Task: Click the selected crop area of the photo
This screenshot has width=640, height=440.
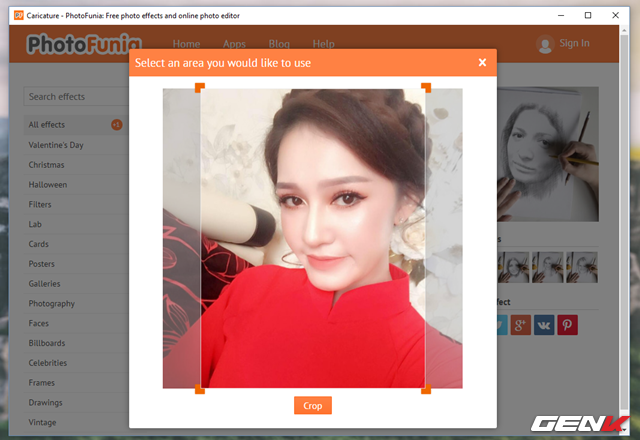Action: (x=313, y=238)
